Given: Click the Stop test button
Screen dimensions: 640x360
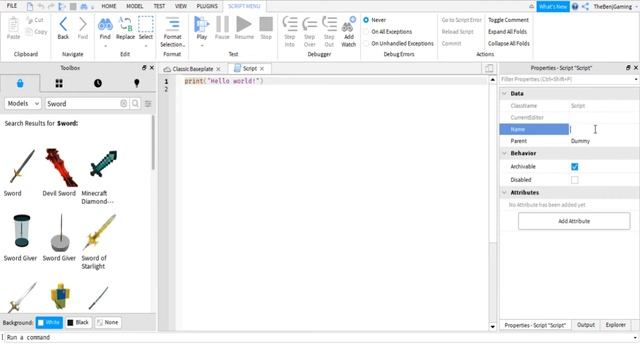Looking at the screenshot, I should coord(266,24).
